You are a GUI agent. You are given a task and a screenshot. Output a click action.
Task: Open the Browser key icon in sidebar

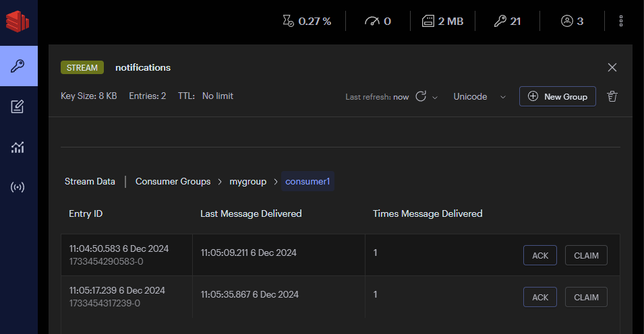point(18,66)
